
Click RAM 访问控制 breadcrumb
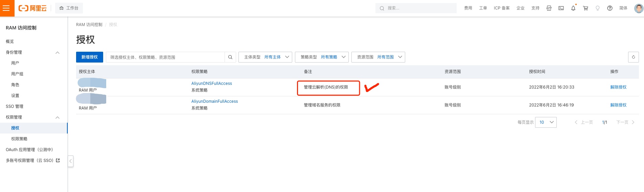click(x=89, y=25)
